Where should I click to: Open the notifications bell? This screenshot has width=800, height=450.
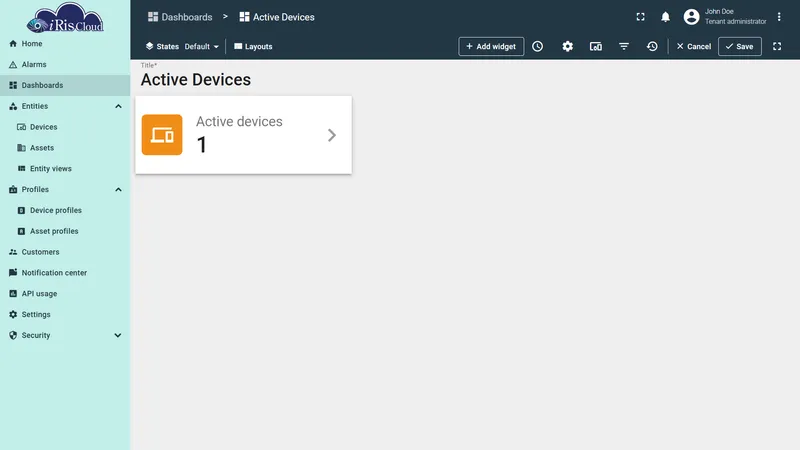pyautogui.click(x=665, y=17)
